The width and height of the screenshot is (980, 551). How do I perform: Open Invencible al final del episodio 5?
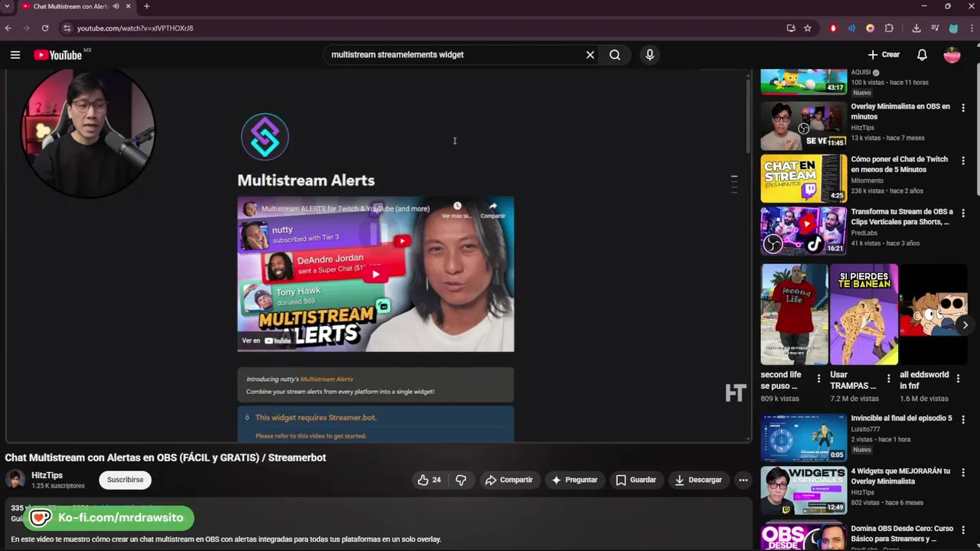[x=901, y=419]
